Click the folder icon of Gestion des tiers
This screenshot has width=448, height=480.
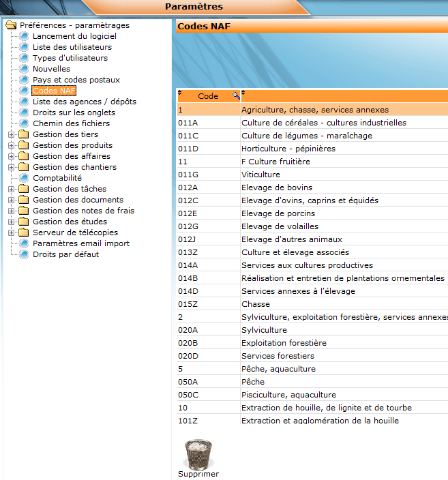(24, 134)
